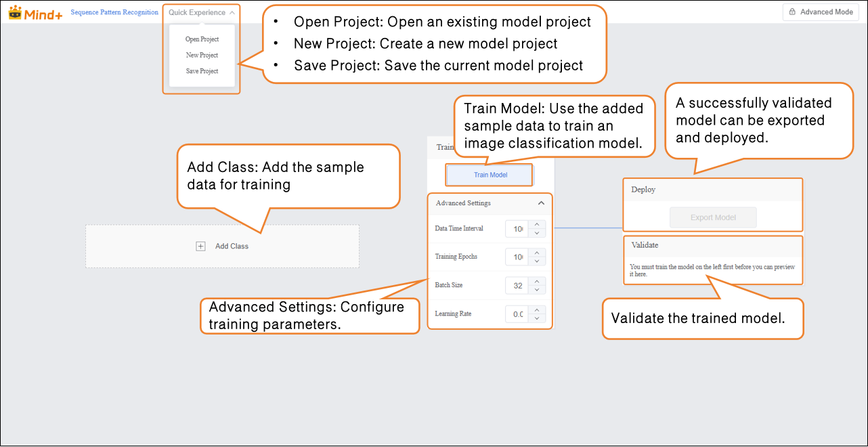Click the Export Model button
Image resolution: width=868 pixels, height=447 pixels.
[x=713, y=217]
